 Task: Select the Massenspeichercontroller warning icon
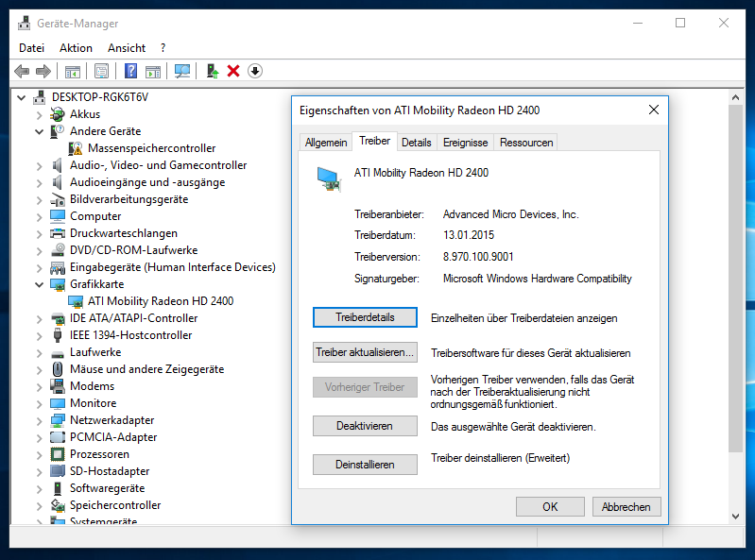click(75, 148)
